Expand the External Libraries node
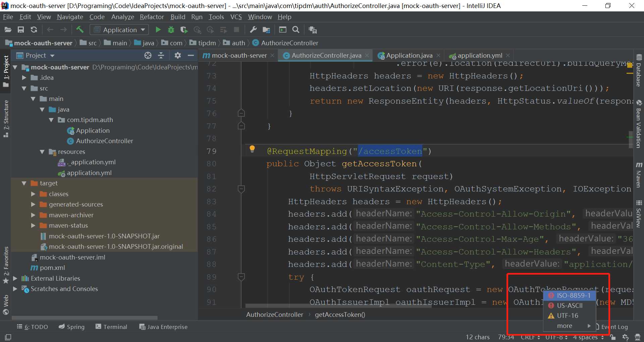Screen dimensions: 644x342 click(15, 278)
